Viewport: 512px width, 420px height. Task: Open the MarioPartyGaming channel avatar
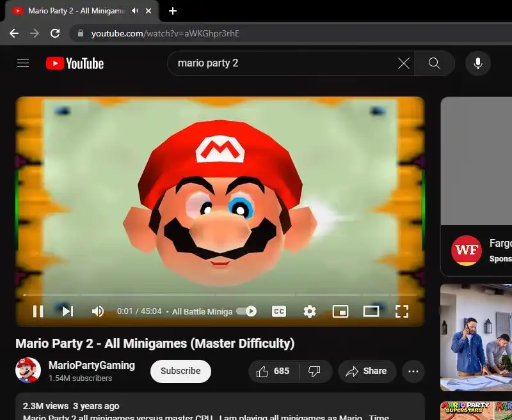28,370
